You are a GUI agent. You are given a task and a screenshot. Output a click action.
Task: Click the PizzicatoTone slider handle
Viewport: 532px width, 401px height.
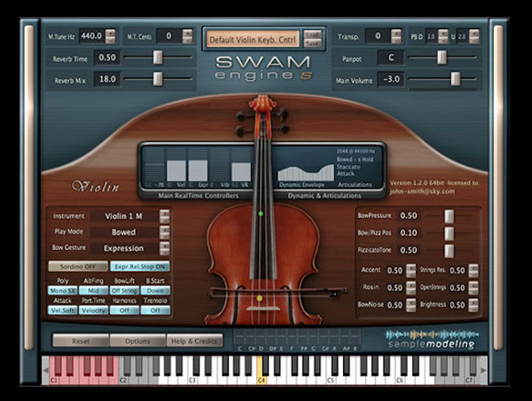point(449,250)
